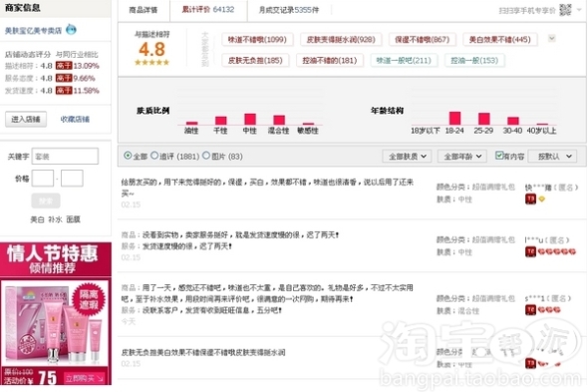Image resolution: width=588 pixels, height=392 pixels.
Task: Filter reviews by tag 皮肤无负担(185)
Action: (x=255, y=61)
